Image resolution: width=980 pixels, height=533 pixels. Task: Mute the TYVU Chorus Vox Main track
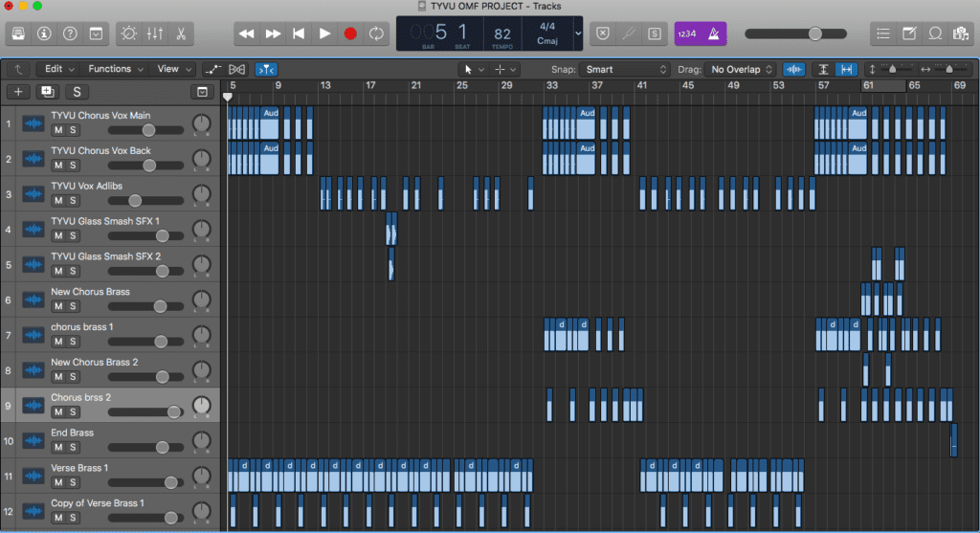click(58, 130)
